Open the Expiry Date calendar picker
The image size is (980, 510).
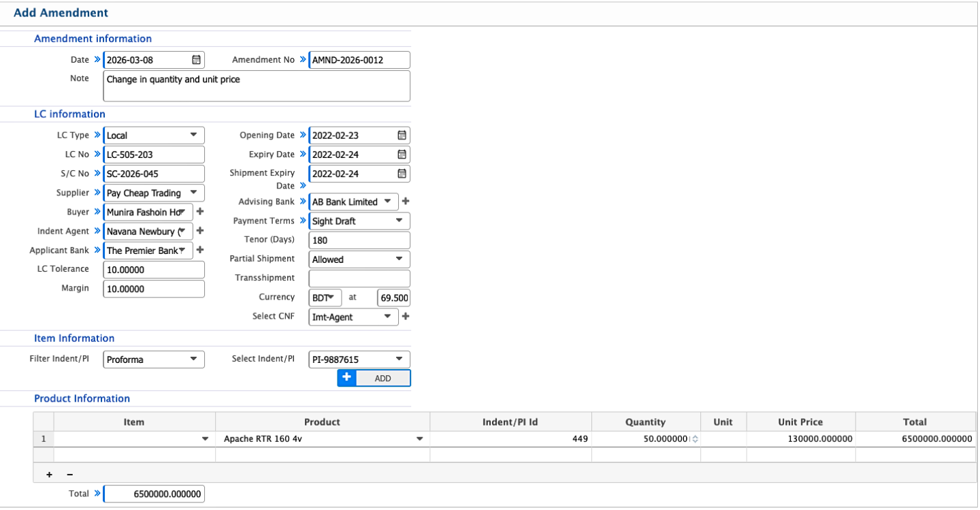pyautogui.click(x=402, y=154)
